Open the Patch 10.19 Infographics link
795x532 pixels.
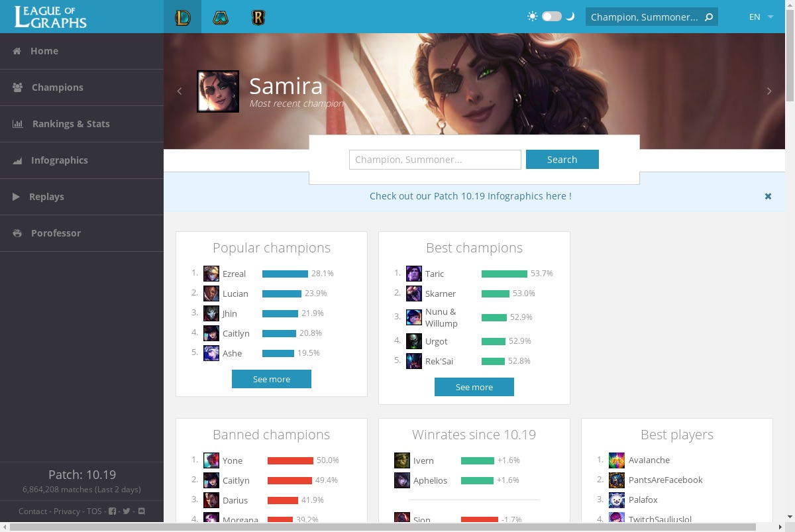point(470,196)
